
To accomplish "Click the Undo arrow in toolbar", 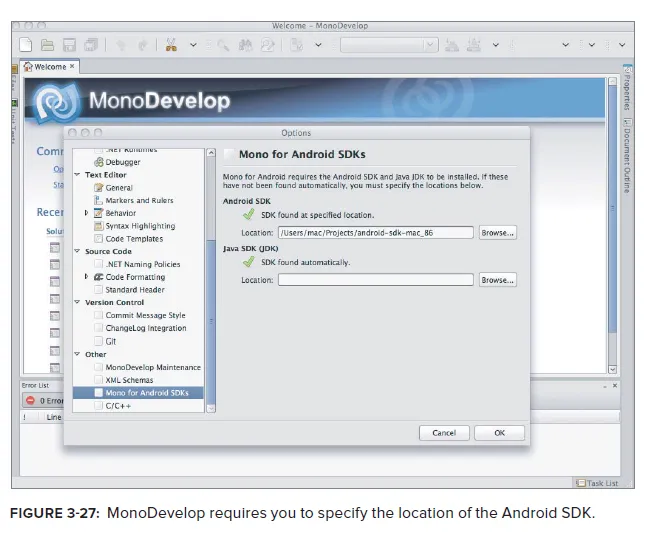I will point(121,44).
